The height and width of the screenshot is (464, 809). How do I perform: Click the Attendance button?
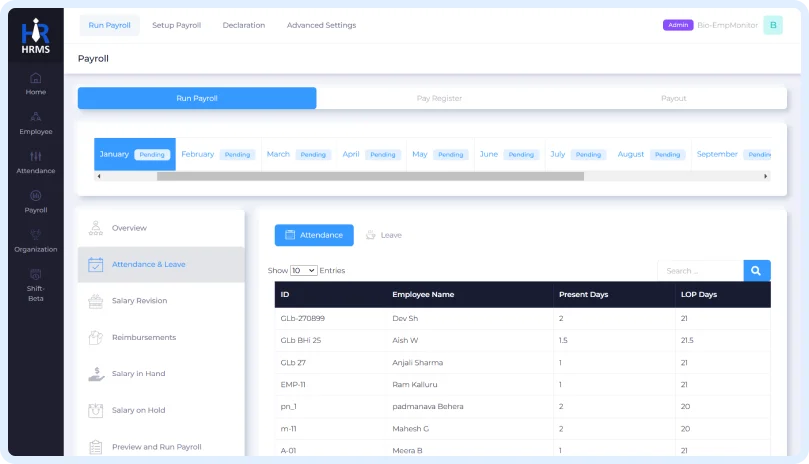(314, 235)
